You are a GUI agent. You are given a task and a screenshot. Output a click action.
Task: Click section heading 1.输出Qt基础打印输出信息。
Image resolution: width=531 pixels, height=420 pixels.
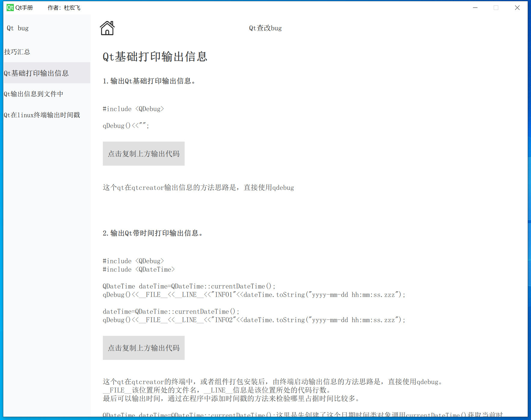click(149, 81)
